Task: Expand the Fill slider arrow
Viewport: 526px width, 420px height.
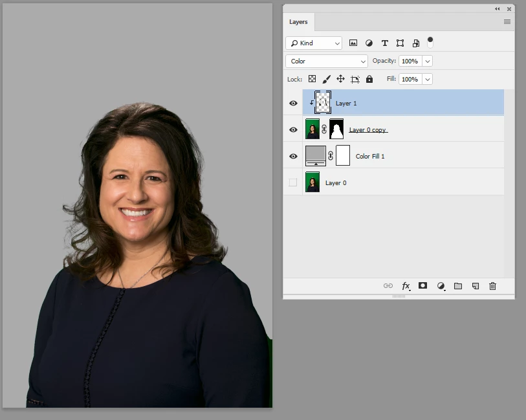Action: 428,79
